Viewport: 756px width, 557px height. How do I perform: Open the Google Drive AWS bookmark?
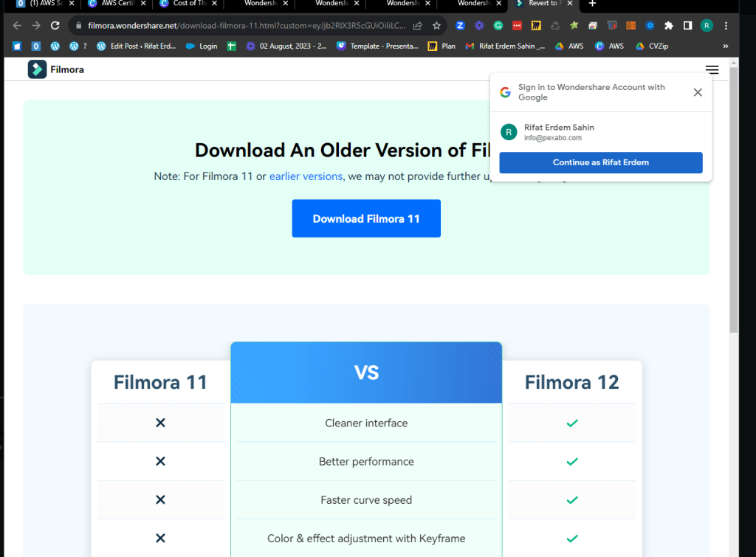click(x=569, y=46)
